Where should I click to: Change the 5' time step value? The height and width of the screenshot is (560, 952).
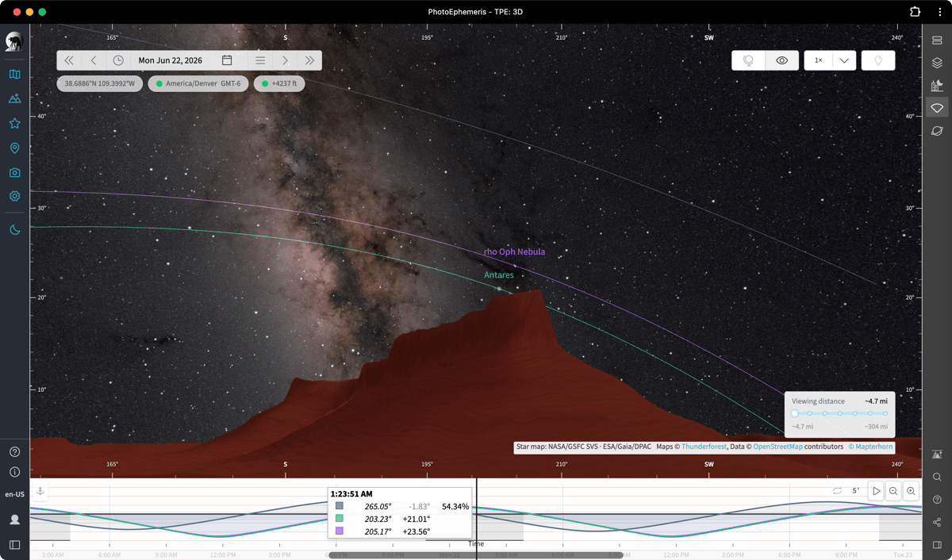click(x=856, y=491)
